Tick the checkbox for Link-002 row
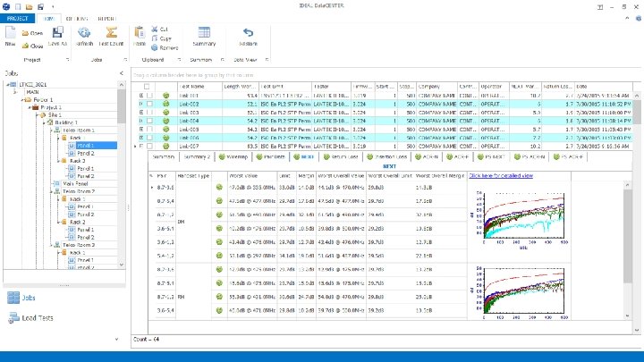Image resolution: width=644 pixels, height=362 pixels. pyautogui.click(x=150, y=104)
